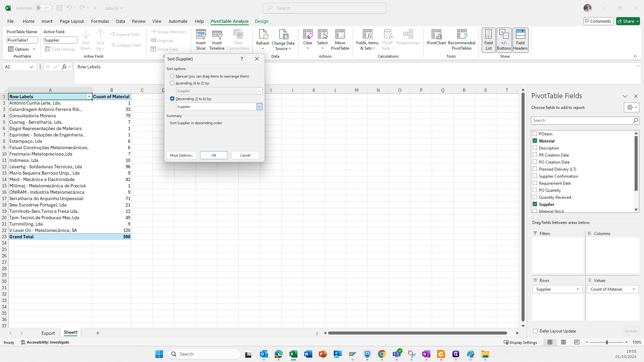The image size is (644, 362).
Task: Expand the Descending sort field dropdown
Action: pos(259,107)
